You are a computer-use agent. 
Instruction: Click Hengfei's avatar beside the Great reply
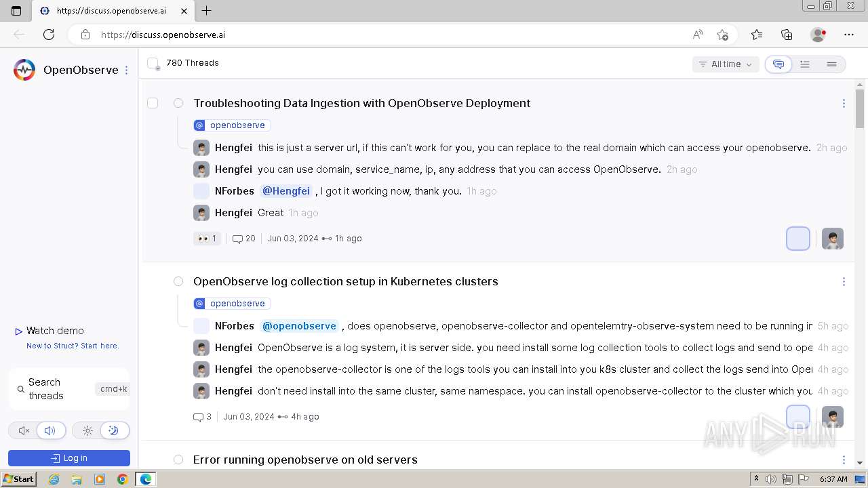point(201,213)
